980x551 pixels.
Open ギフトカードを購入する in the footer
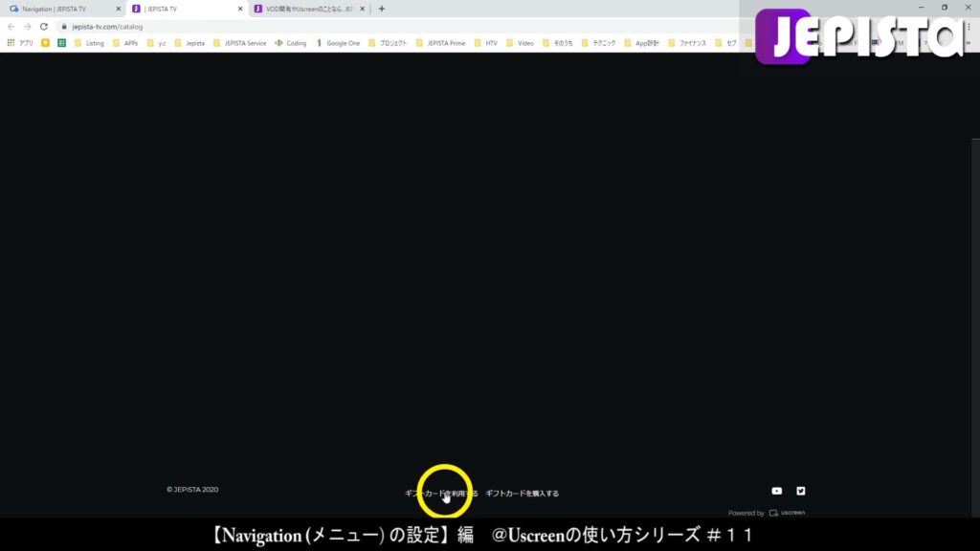point(522,492)
